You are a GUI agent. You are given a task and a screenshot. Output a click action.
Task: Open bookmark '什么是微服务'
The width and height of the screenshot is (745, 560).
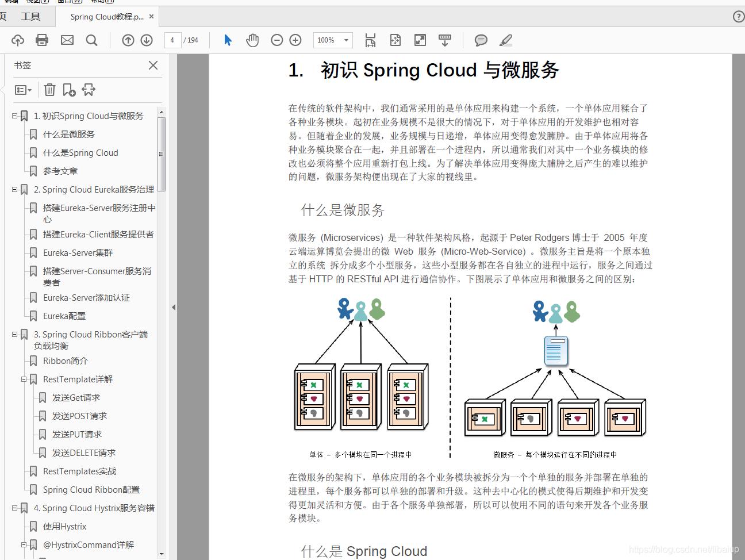(69, 134)
